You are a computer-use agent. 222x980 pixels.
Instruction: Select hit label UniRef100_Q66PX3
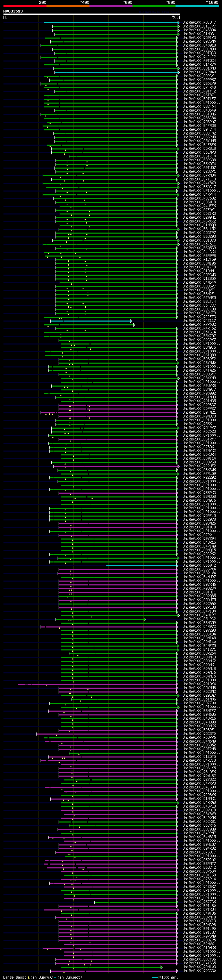pos(199,493)
